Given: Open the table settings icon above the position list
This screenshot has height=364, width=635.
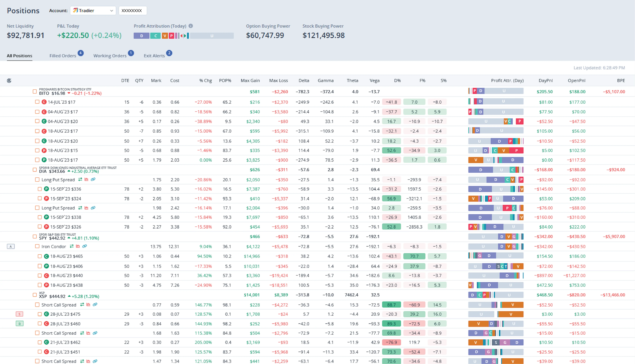Looking at the screenshot, I should click(9, 81).
